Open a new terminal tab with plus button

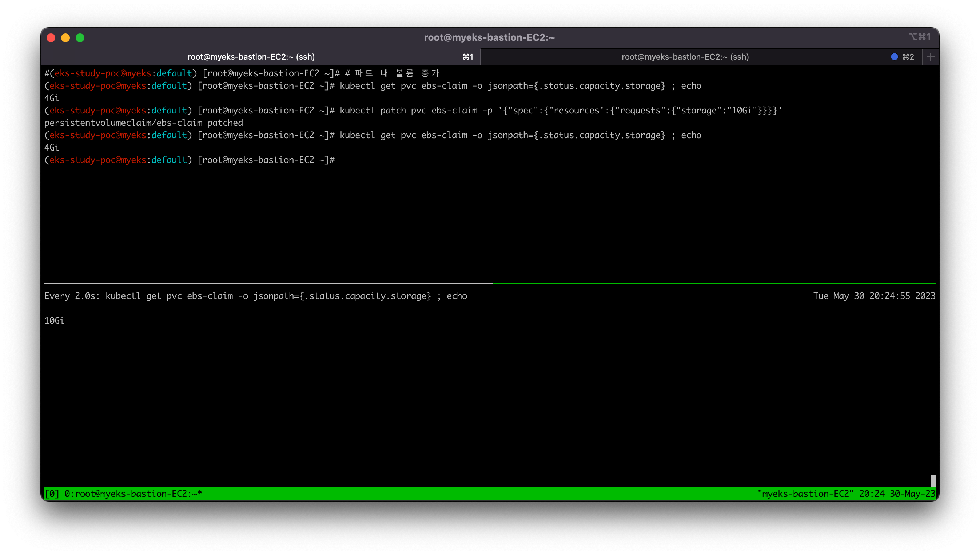coord(930,57)
